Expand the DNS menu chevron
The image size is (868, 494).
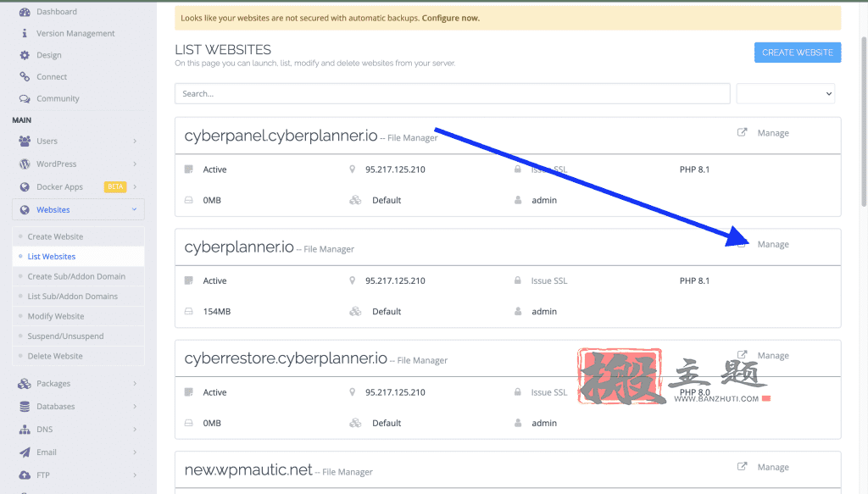coord(135,430)
